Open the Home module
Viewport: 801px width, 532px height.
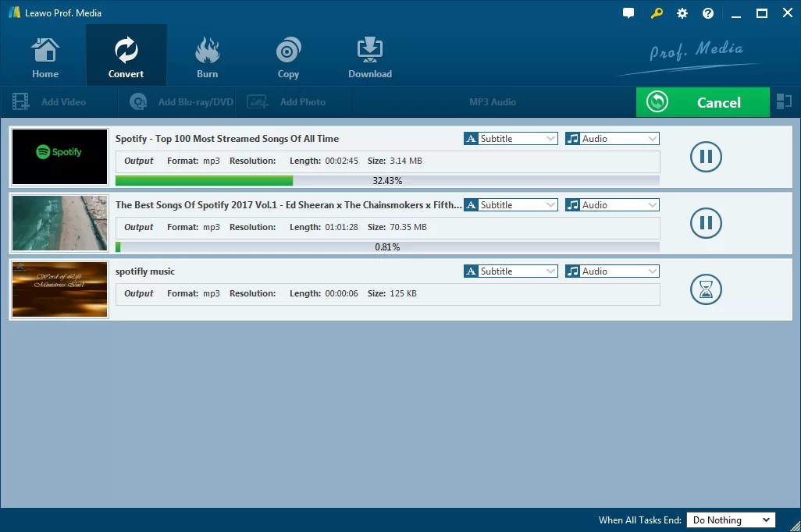coord(45,58)
